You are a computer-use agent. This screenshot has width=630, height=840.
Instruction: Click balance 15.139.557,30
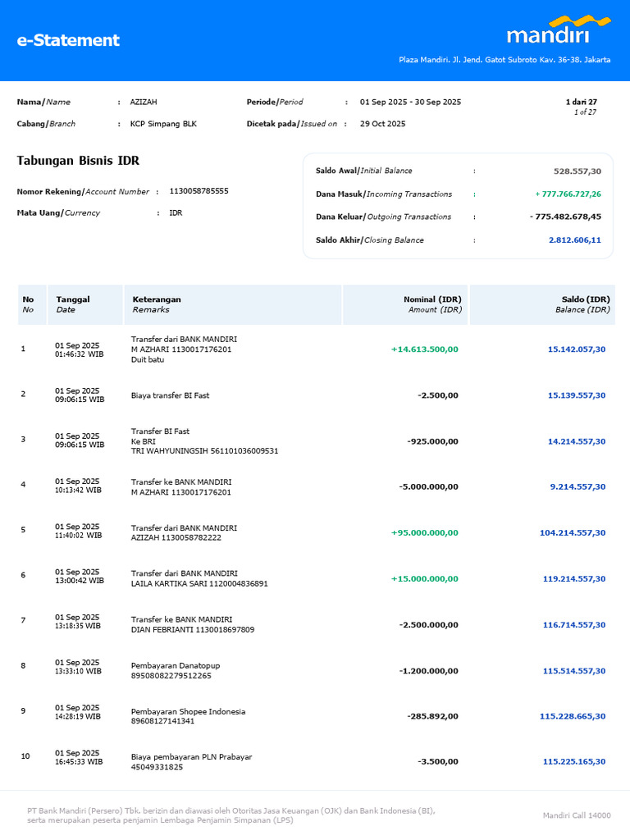[577, 395]
